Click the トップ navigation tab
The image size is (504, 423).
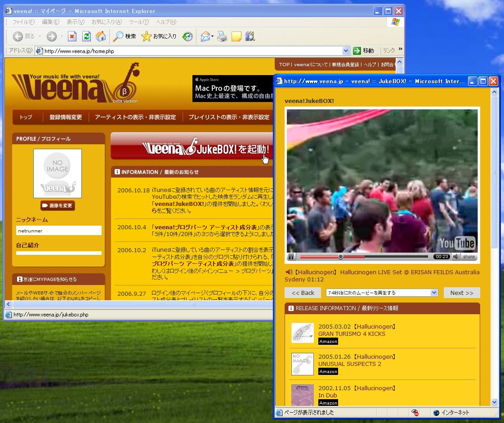(26, 117)
